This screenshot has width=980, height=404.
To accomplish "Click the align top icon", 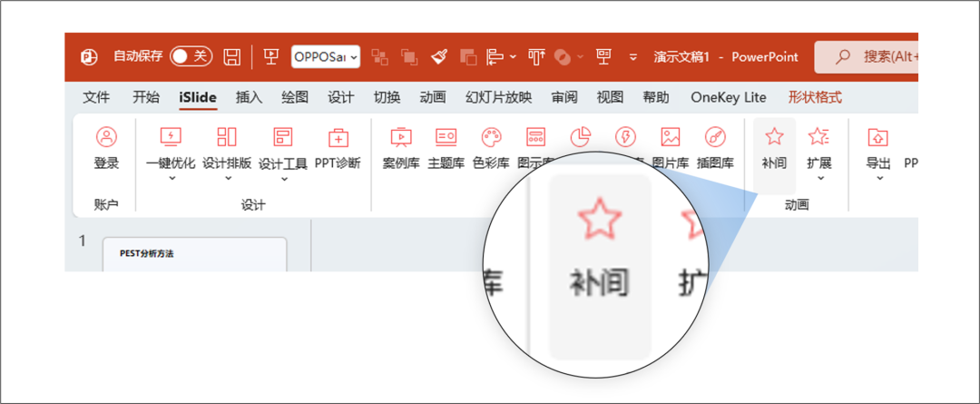I will tap(537, 57).
